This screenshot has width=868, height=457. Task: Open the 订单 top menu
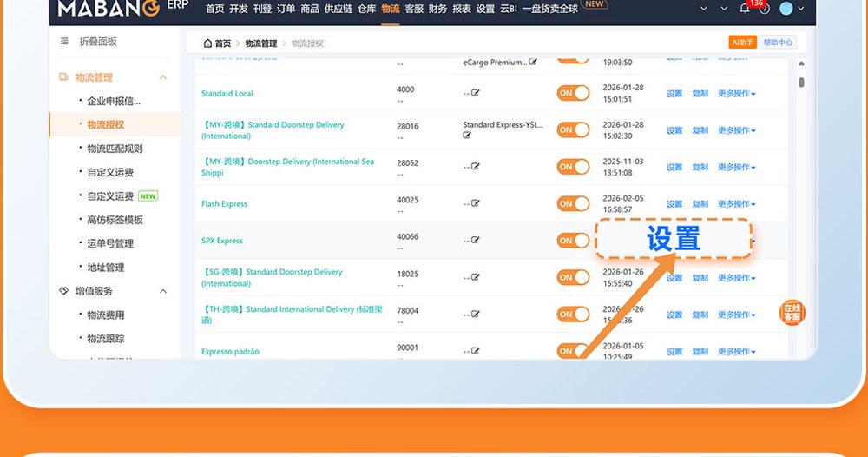[286, 9]
